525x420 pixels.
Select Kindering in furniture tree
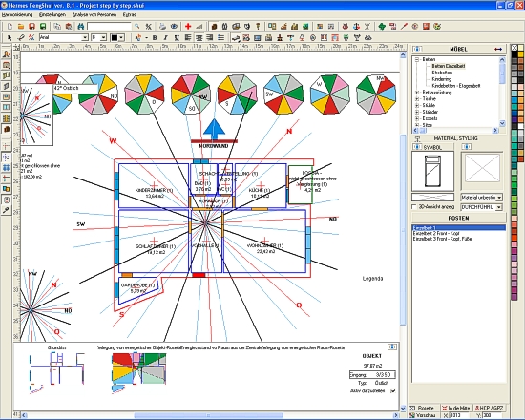[441, 79]
